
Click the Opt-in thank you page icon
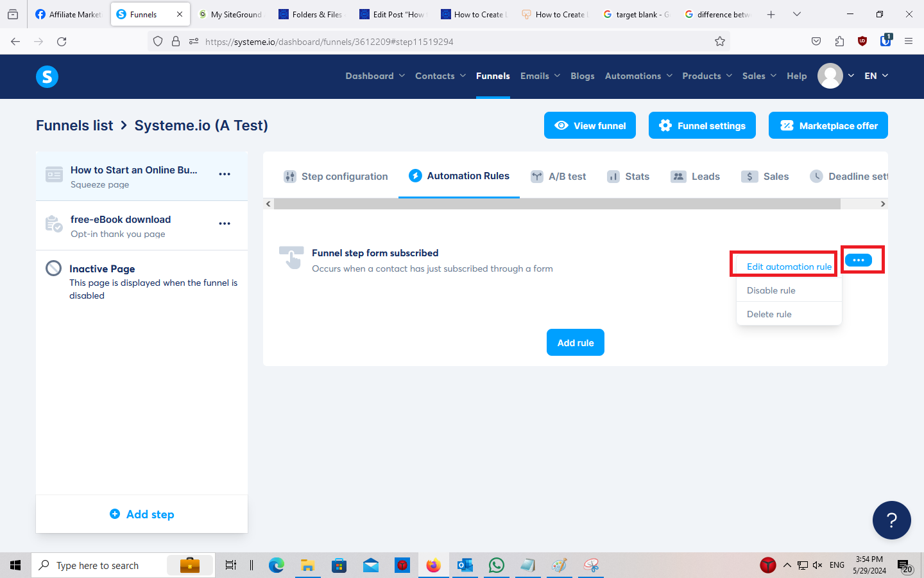[54, 223]
